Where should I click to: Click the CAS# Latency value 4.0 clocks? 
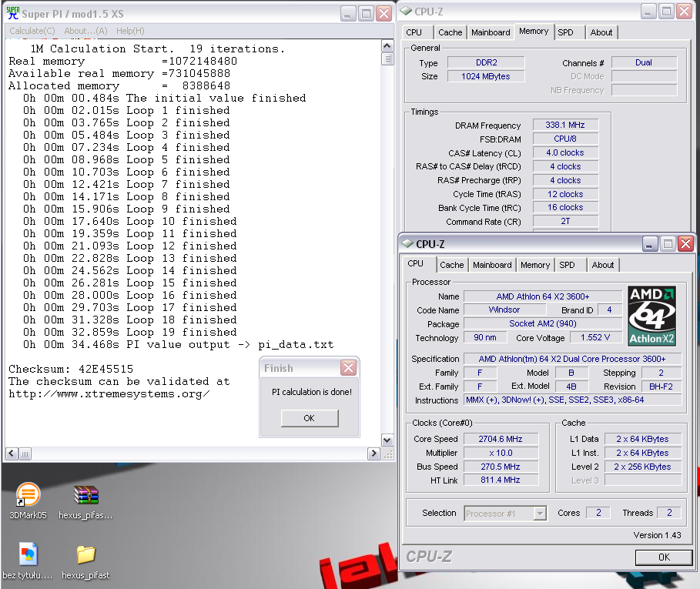point(564,152)
